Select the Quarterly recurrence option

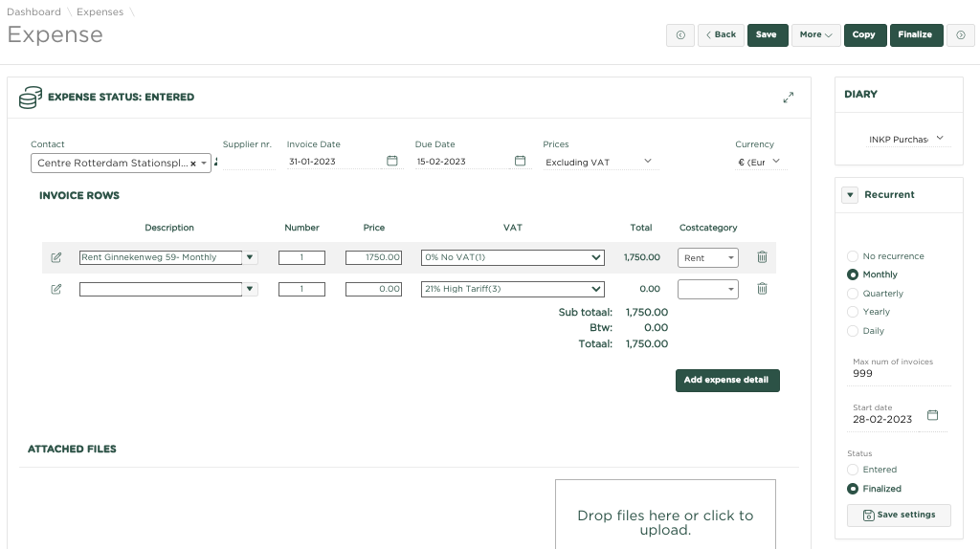click(x=853, y=294)
